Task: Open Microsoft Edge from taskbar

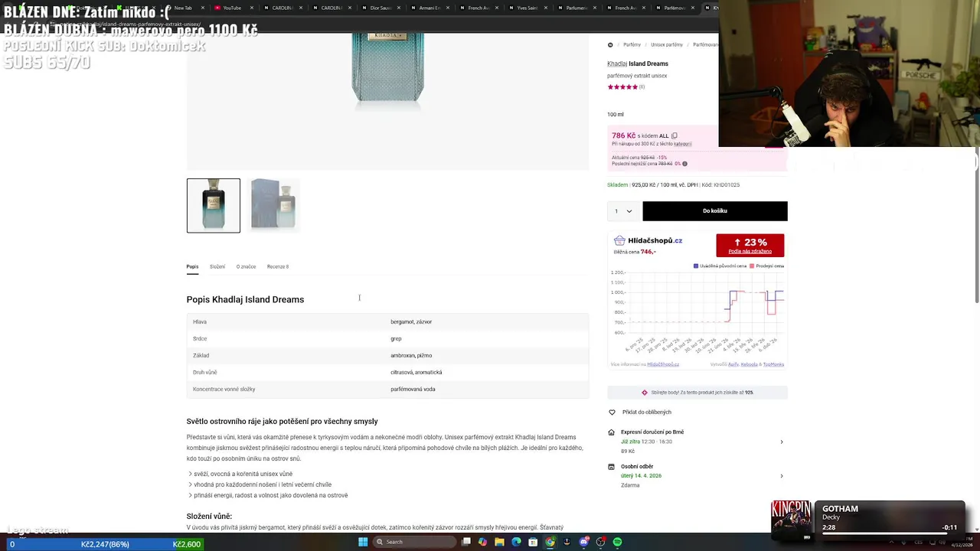Action: 516,542
